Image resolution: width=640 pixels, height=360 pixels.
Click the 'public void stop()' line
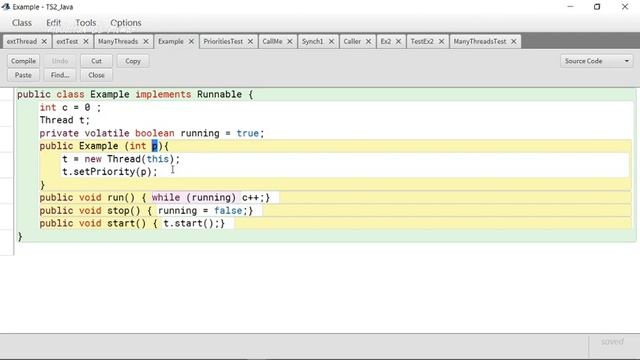coord(146,211)
